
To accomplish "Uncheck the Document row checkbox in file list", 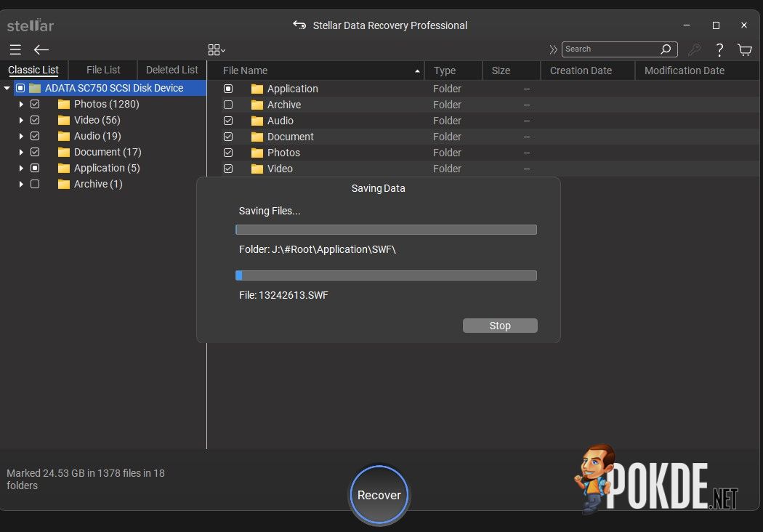I will (x=228, y=137).
